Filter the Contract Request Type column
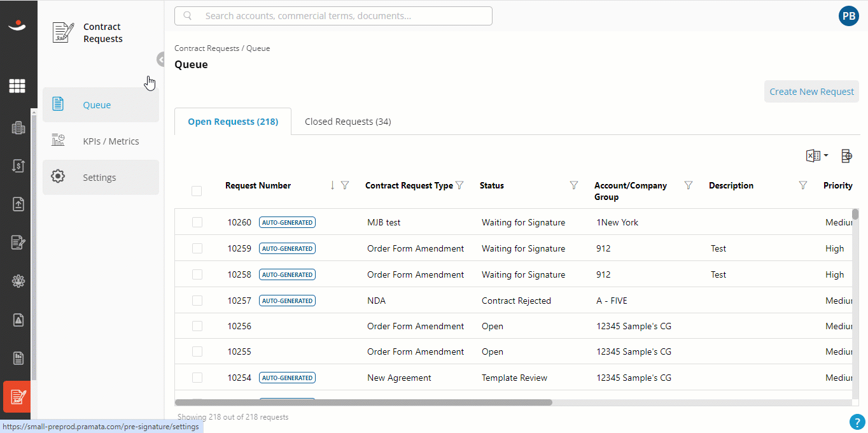 pos(459,185)
